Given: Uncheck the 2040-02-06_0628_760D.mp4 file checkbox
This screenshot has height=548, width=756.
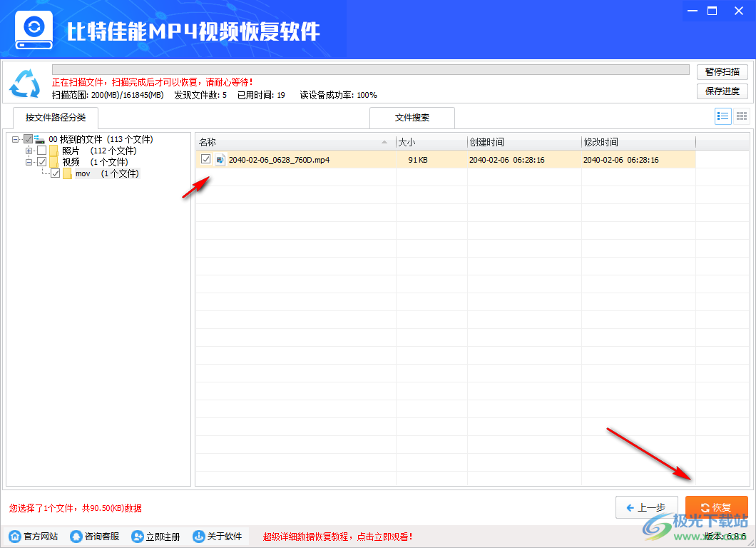Looking at the screenshot, I should point(206,159).
